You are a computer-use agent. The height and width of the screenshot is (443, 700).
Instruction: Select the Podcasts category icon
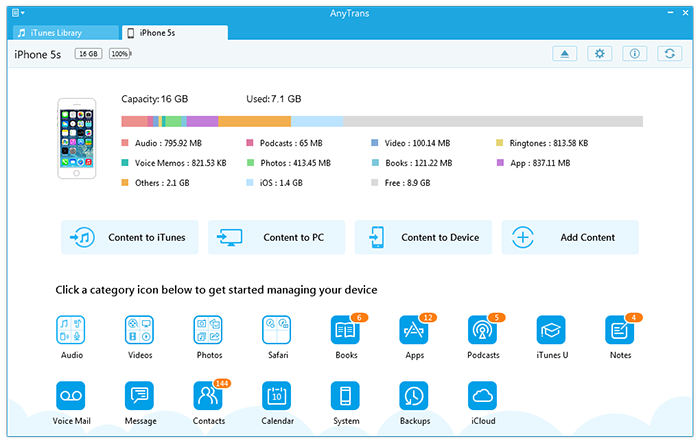[x=482, y=330]
